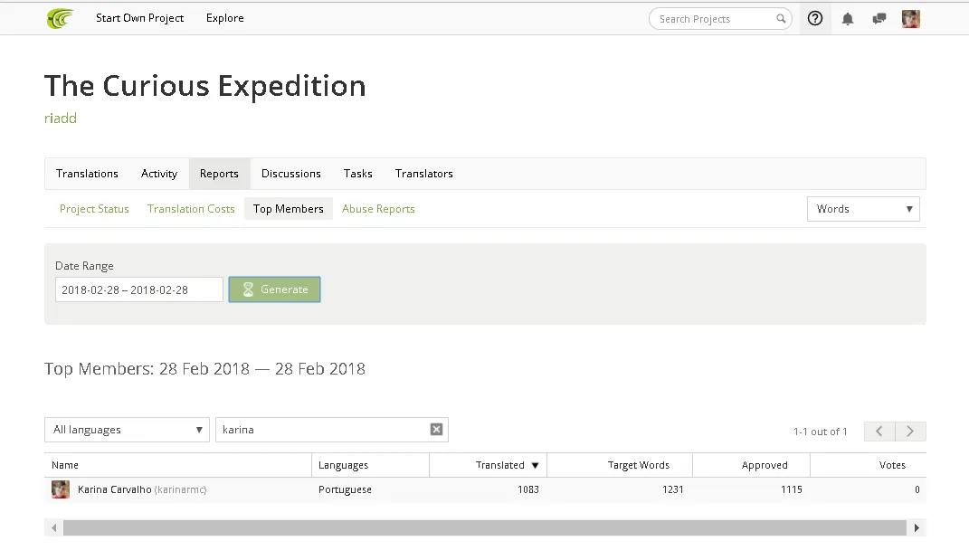Open the Project Status report

point(94,209)
